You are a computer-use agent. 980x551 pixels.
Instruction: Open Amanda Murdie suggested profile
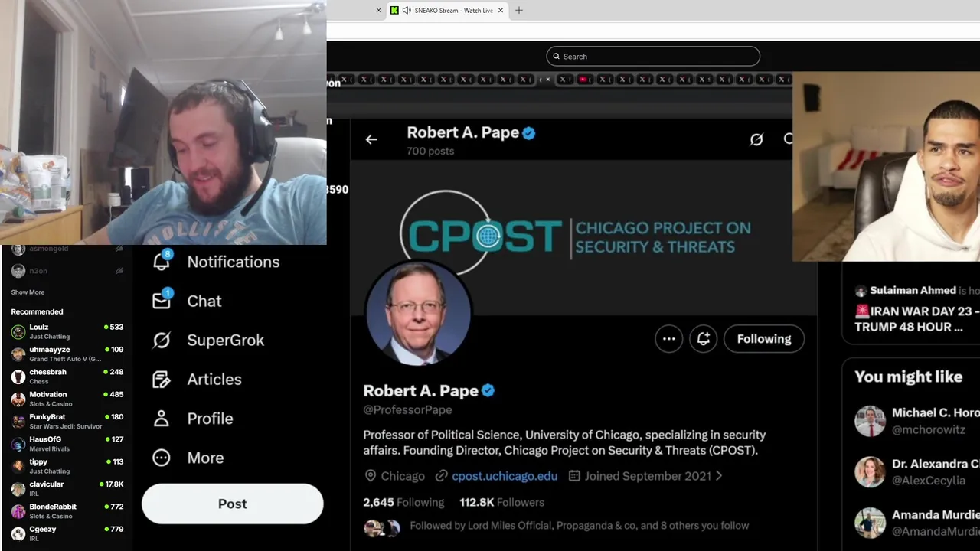[917, 523]
